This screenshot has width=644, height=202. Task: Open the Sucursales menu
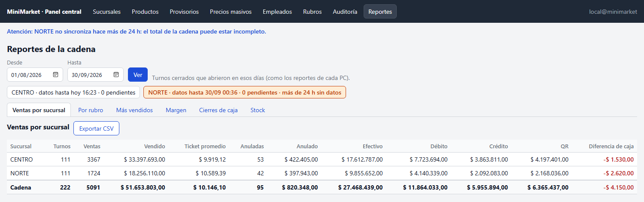[x=107, y=12]
